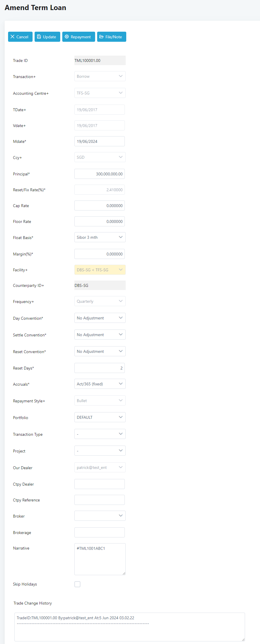
Task: Click the Mdate date field
Action: 99,141
